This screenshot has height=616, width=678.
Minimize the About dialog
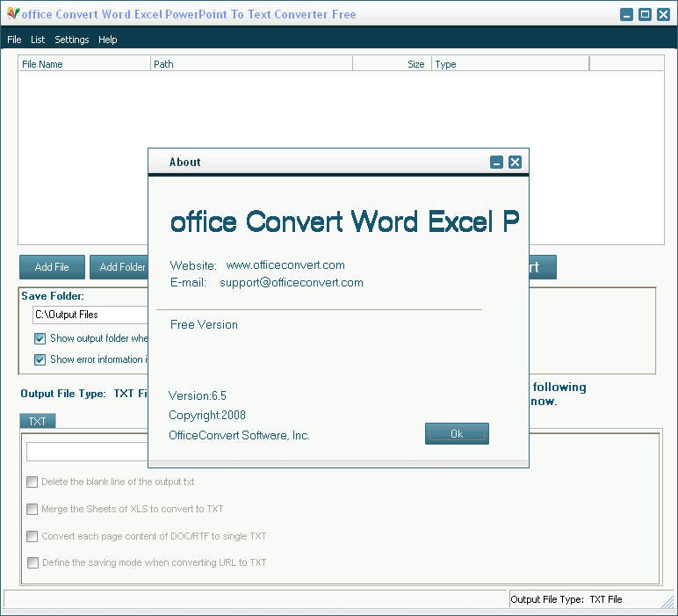click(x=496, y=163)
